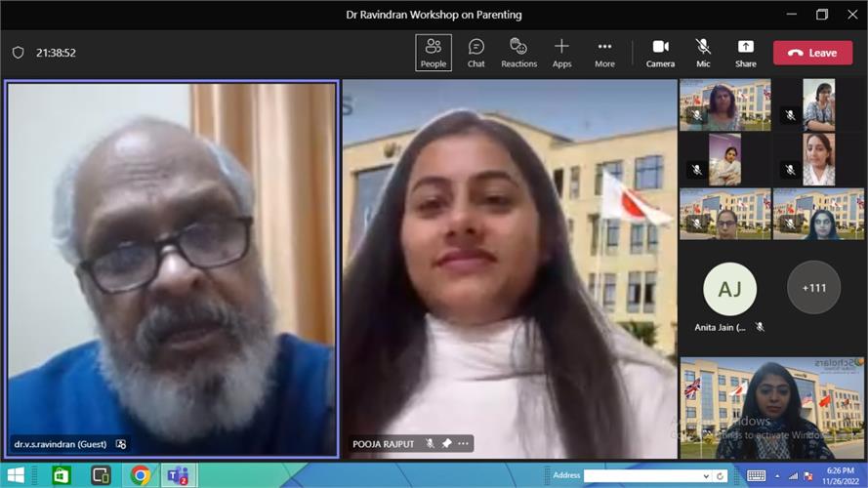The width and height of the screenshot is (868, 488).
Task: Click pin icon on Pooja Rajput tile
Action: click(x=446, y=444)
